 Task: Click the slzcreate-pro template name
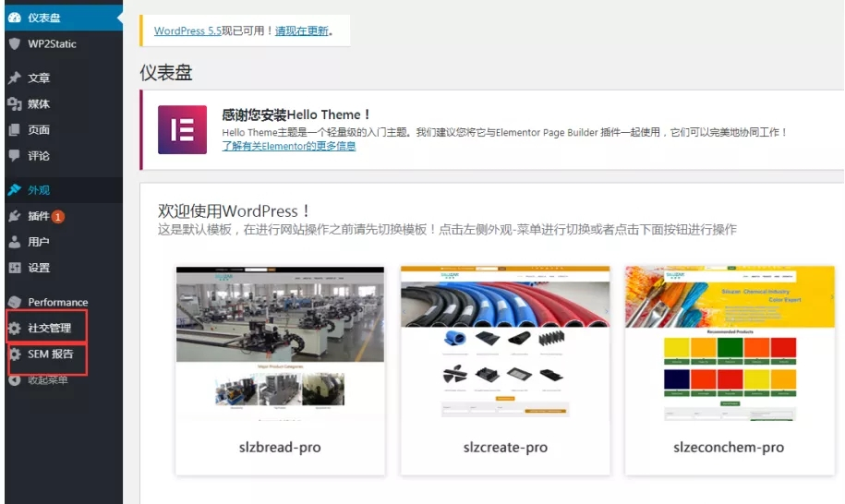pyautogui.click(x=505, y=447)
